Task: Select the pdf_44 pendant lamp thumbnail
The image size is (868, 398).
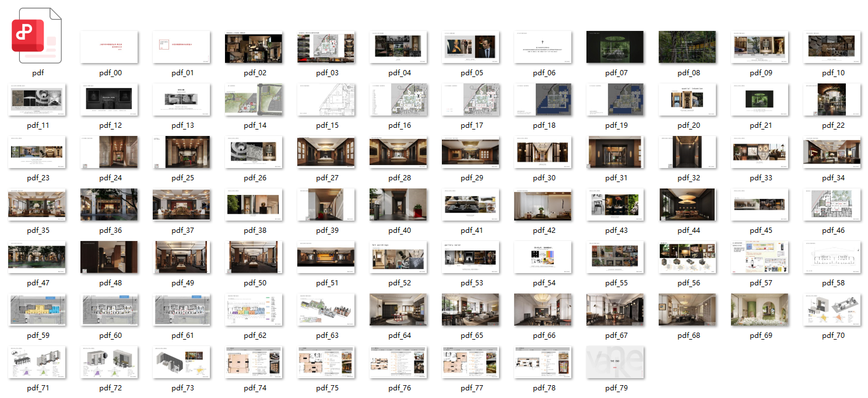Action: click(687, 205)
